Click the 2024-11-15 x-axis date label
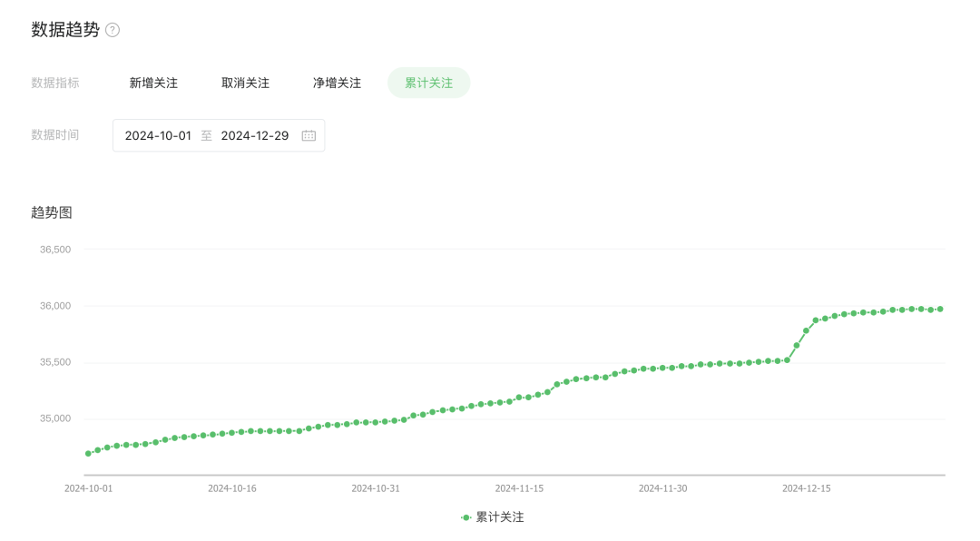Screen dimensions: 980x541 (519, 488)
